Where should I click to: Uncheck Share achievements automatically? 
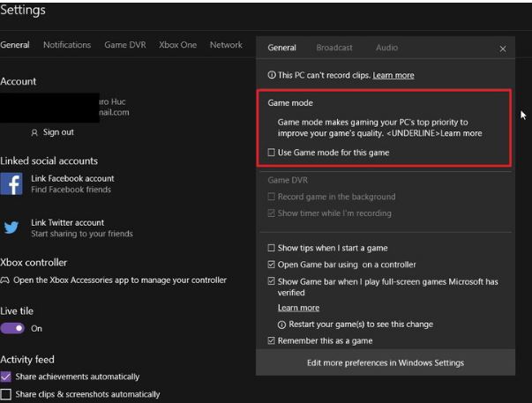click(x=6, y=377)
